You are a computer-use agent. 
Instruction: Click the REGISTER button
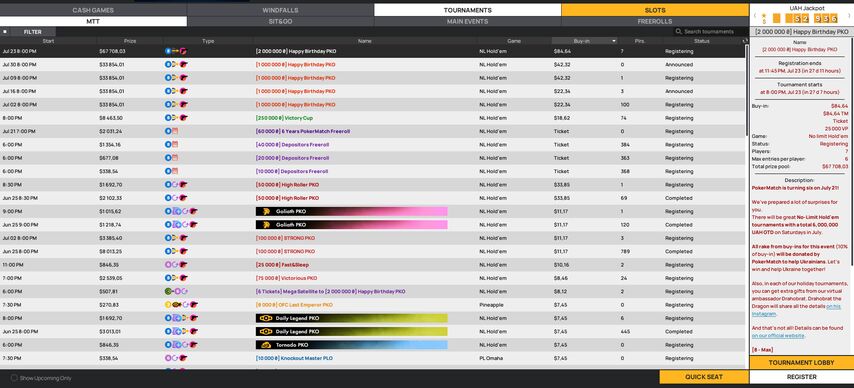pyautogui.click(x=802, y=377)
